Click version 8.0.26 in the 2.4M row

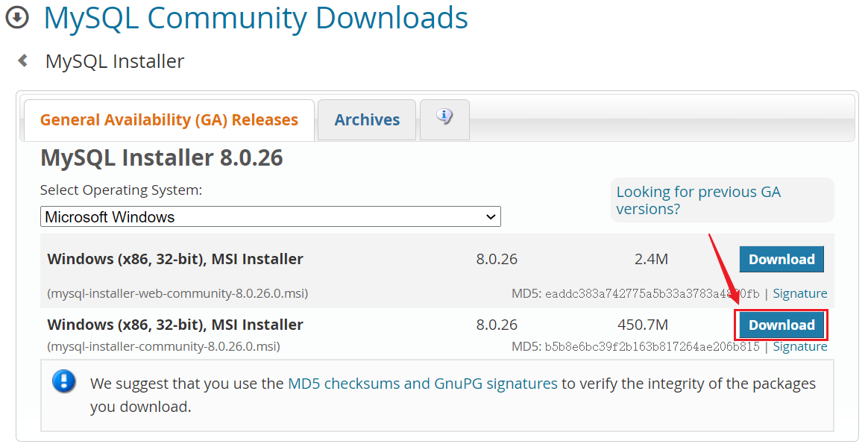pos(497,259)
